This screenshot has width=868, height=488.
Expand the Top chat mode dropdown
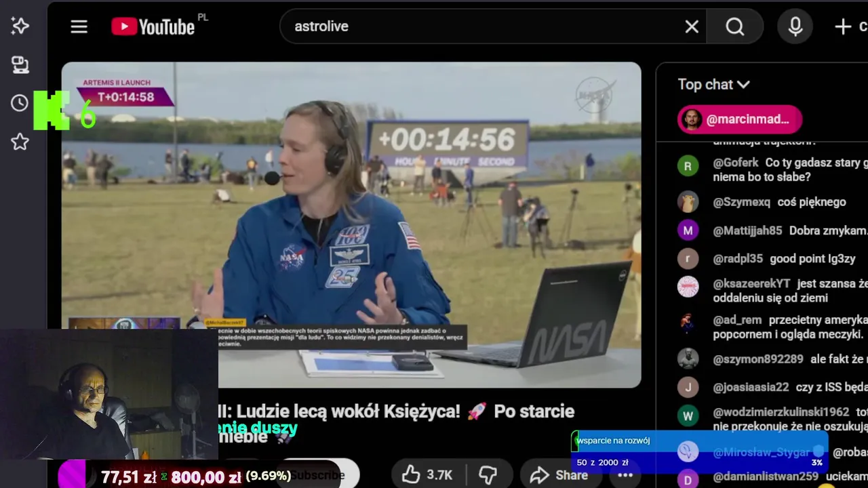(713, 85)
